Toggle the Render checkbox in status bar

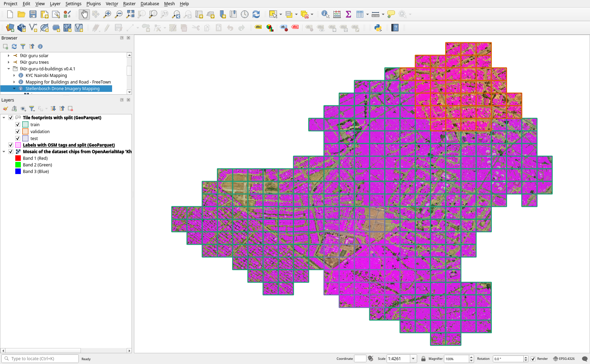(533, 359)
